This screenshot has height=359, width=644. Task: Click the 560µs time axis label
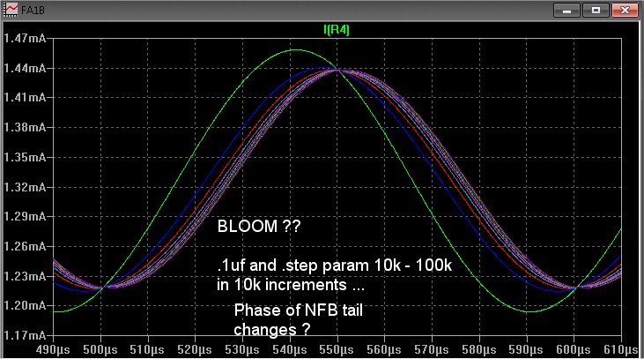point(384,350)
